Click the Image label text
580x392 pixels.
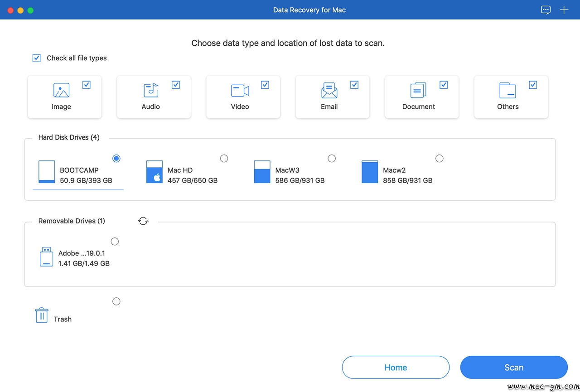(x=61, y=106)
